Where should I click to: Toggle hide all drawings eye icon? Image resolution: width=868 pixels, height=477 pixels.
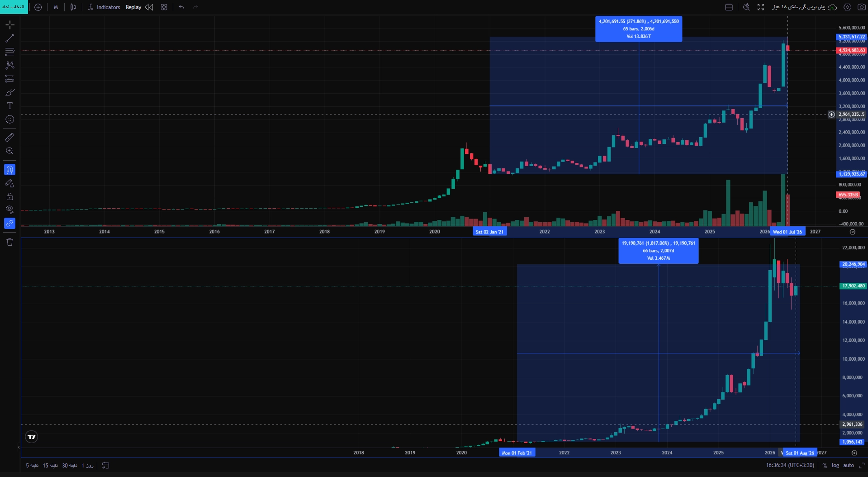coord(9,210)
